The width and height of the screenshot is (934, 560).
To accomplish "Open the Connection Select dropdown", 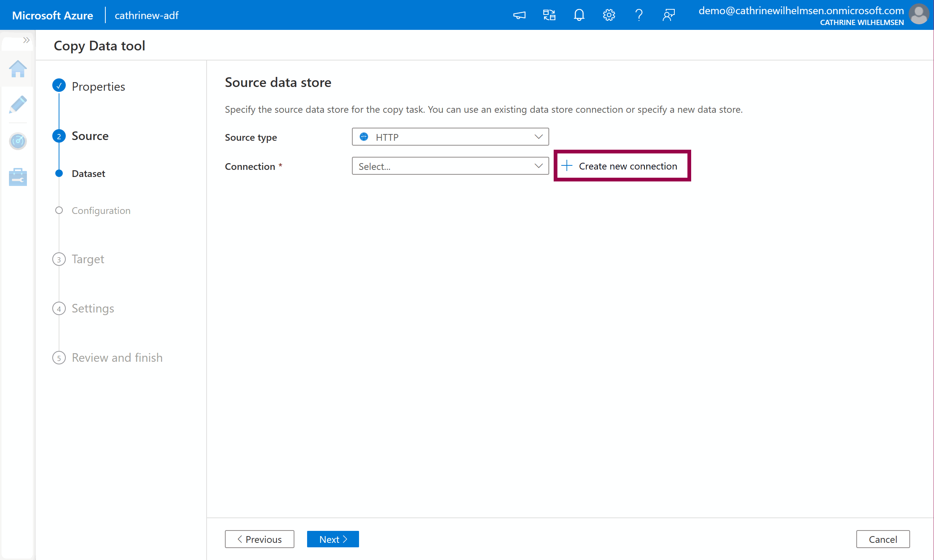I will point(450,166).
